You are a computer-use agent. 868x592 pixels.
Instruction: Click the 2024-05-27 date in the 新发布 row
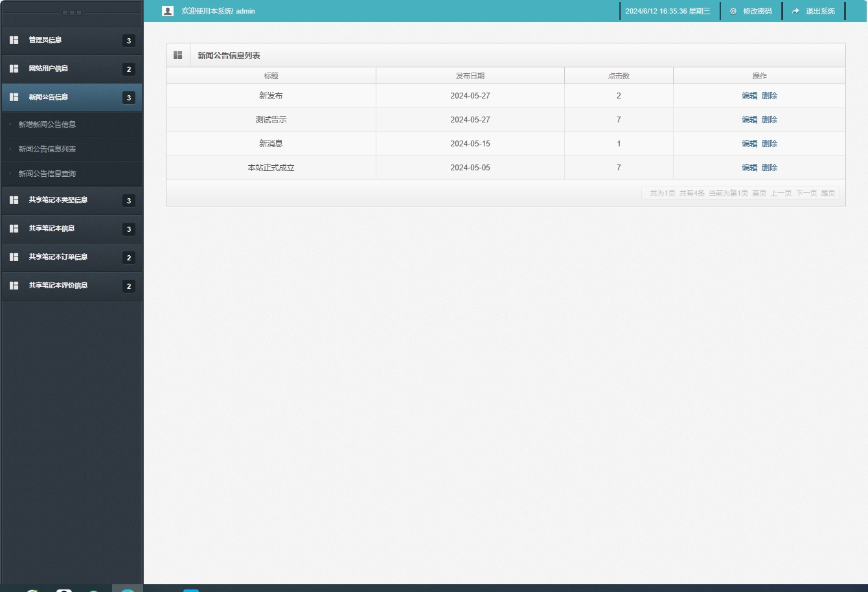[x=470, y=96]
